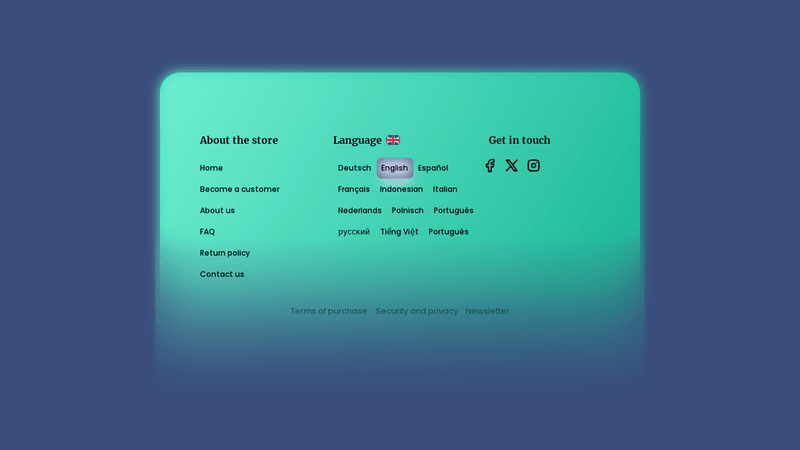Screen dimensions: 800x450
Task: Open Terms of purchase in the footer
Action: coord(328,311)
